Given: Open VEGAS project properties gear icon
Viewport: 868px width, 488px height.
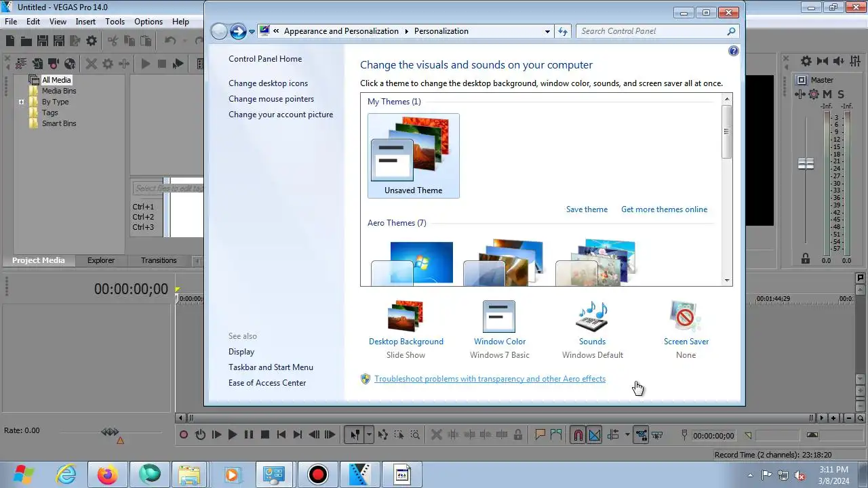Looking at the screenshot, I should [x=92, y=41].
